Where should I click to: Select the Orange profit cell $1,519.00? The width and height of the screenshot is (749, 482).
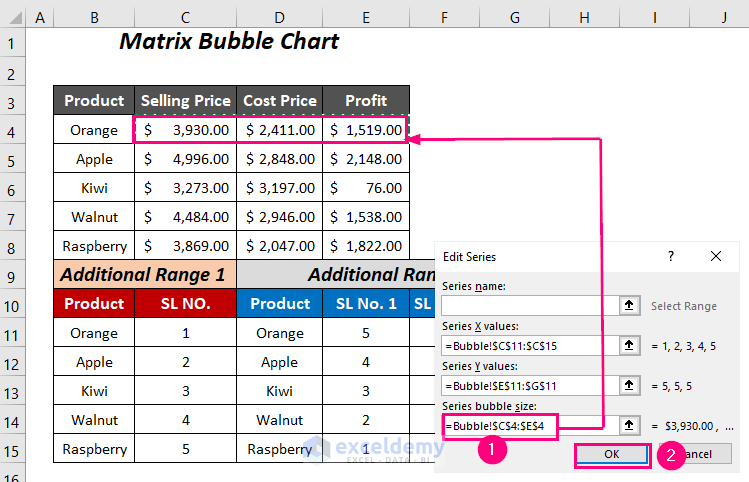coord(365,130)
